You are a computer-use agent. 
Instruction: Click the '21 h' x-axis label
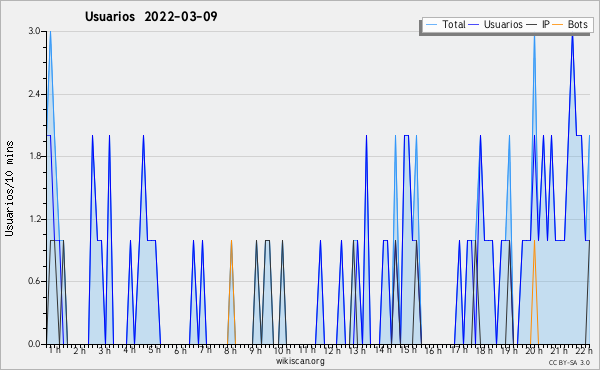click(x=559, y=350)
